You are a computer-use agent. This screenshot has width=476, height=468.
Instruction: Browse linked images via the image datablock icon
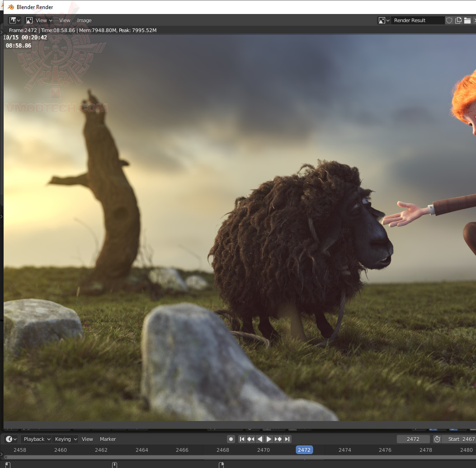click(384, 20)
